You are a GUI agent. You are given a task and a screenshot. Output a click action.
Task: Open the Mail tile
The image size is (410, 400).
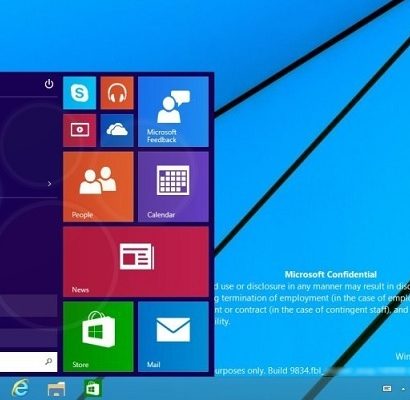[173, 337]
